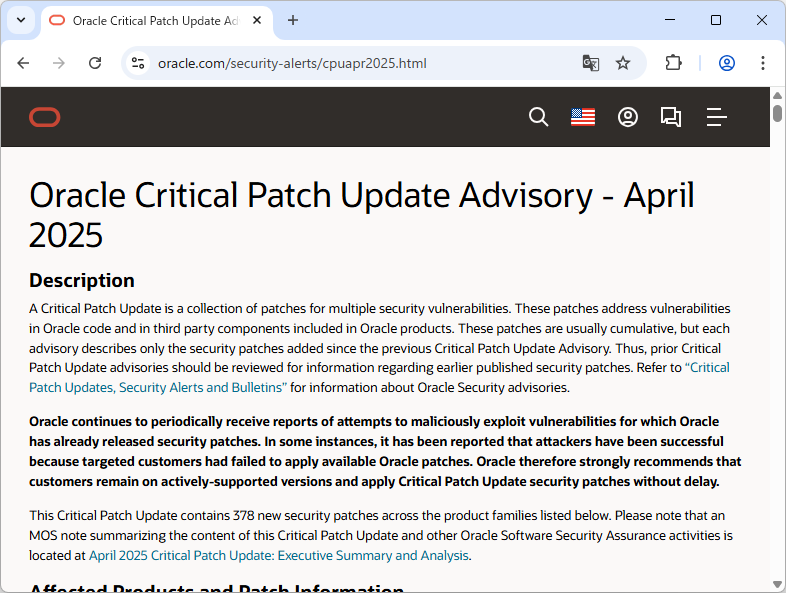The height and width of the screenshot is (593, 786).
Task: View site information icon in address bar
Action: pyautogui.click(x=138, y=63)
